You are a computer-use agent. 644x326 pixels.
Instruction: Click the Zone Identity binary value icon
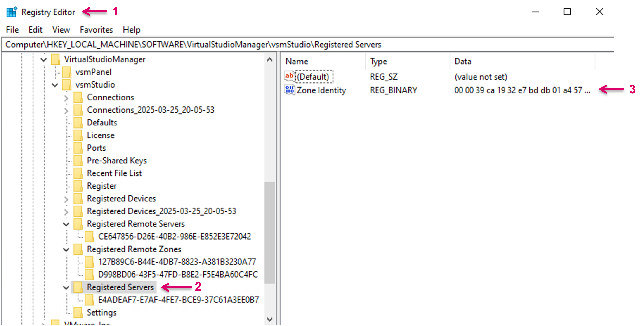click(x=290, y=90)
